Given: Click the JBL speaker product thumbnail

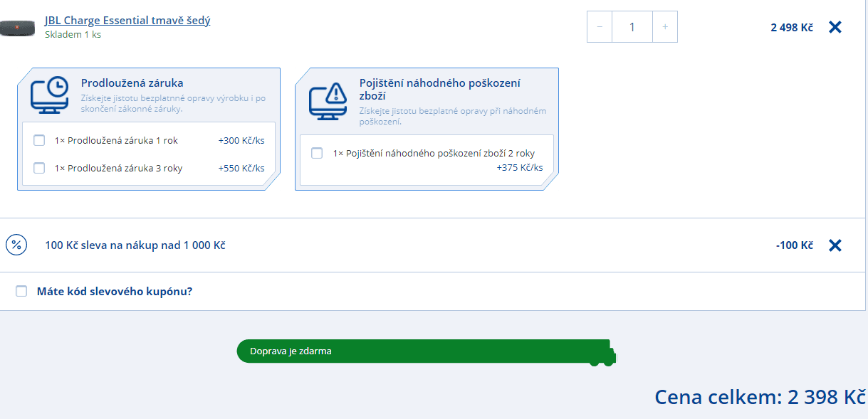Looking at the screenshot, I should point(17,29).
